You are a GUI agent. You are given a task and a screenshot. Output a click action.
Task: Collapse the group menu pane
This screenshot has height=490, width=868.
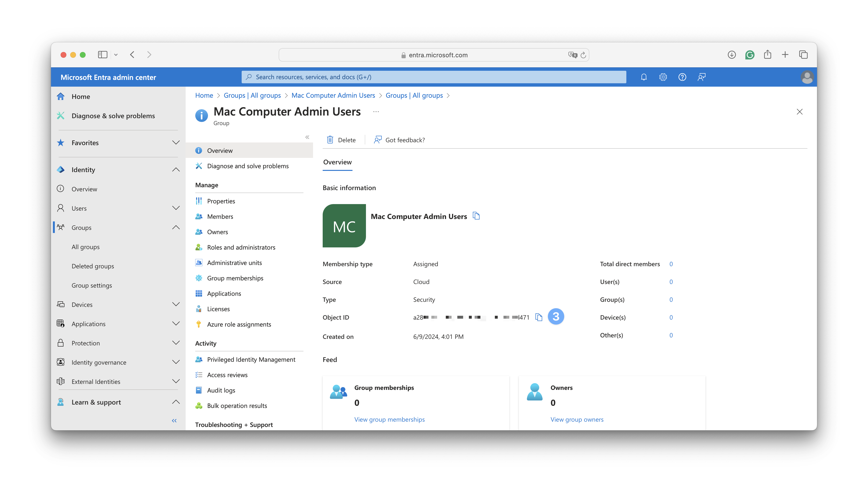tap(307, 137)
